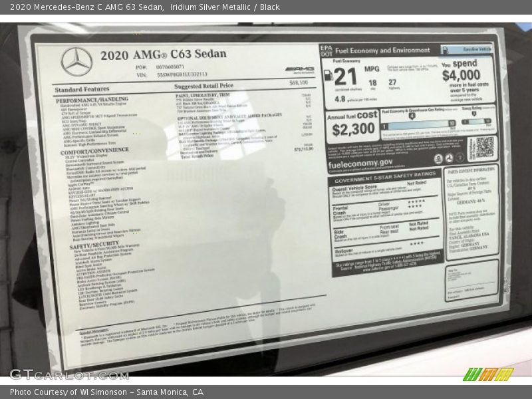Screen dimensions: 532x399
Task: Click the 'PARTS CONTENT INFORMATION' heading
Action: pos(471,170)
